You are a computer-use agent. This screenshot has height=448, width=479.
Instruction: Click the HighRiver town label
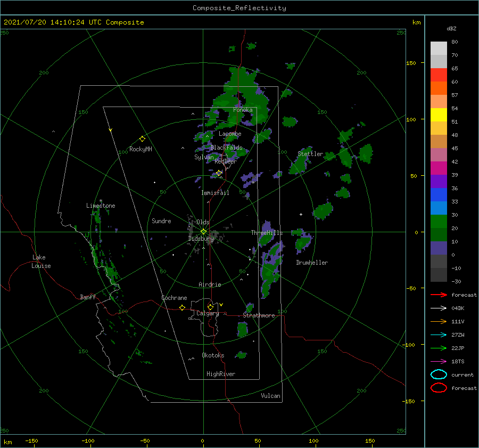(221, 374)
